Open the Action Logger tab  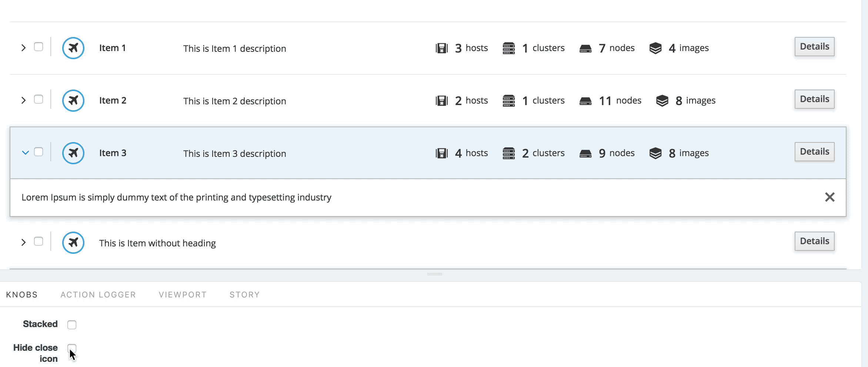coord(98,294)
